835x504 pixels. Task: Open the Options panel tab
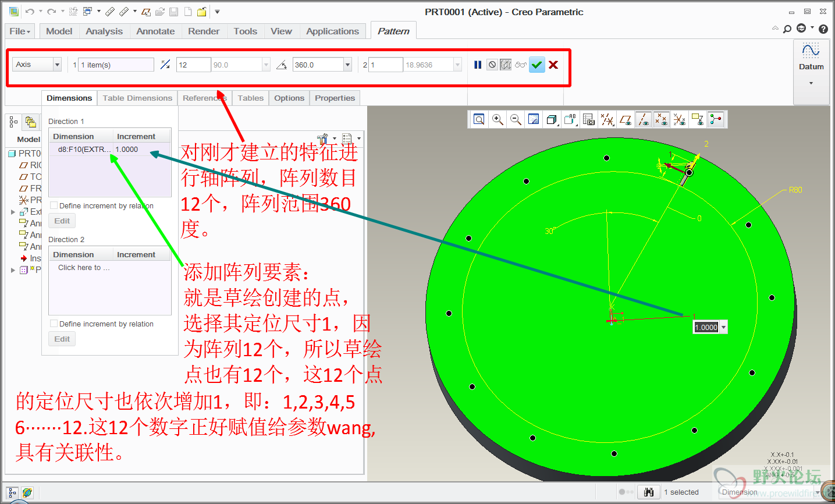pos(289,98)
